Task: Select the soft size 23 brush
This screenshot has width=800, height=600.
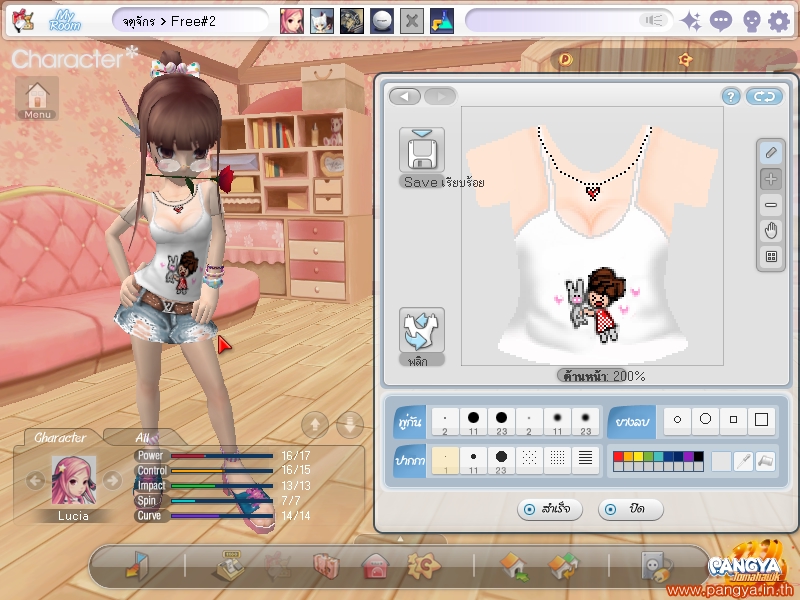Action: (x=585, y=422)
